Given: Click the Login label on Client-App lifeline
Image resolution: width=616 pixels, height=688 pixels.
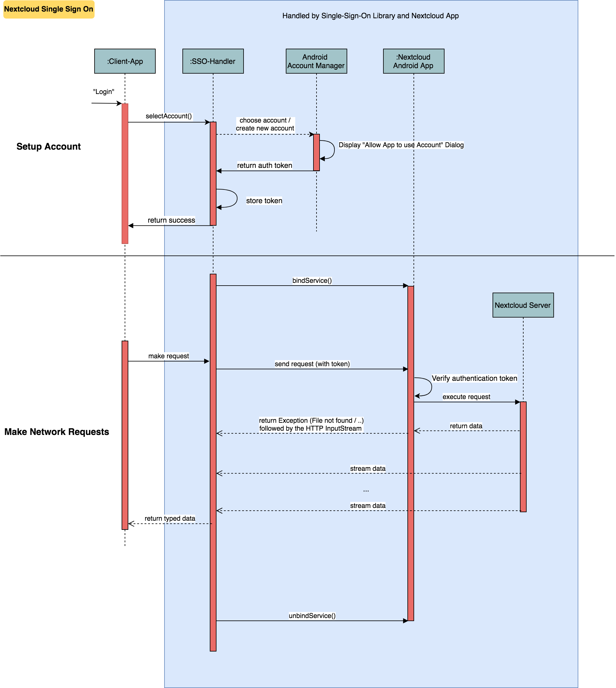Looking at the screenshot, I should [105, 92].
